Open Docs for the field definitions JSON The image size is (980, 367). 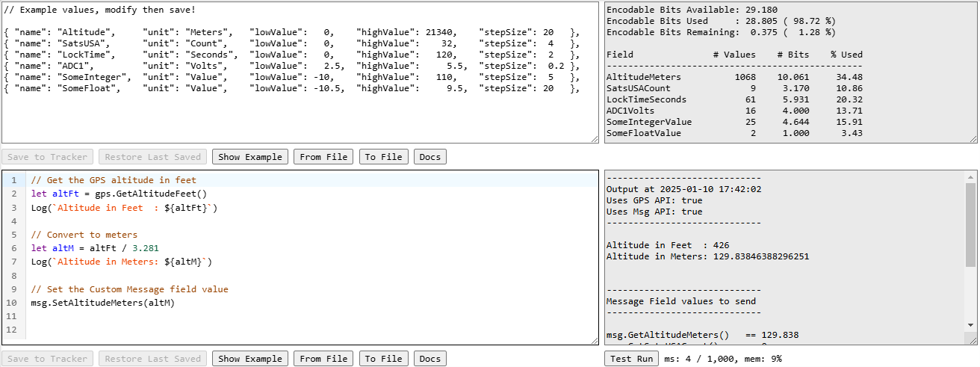pyautogui.click(x=430, y=157)
